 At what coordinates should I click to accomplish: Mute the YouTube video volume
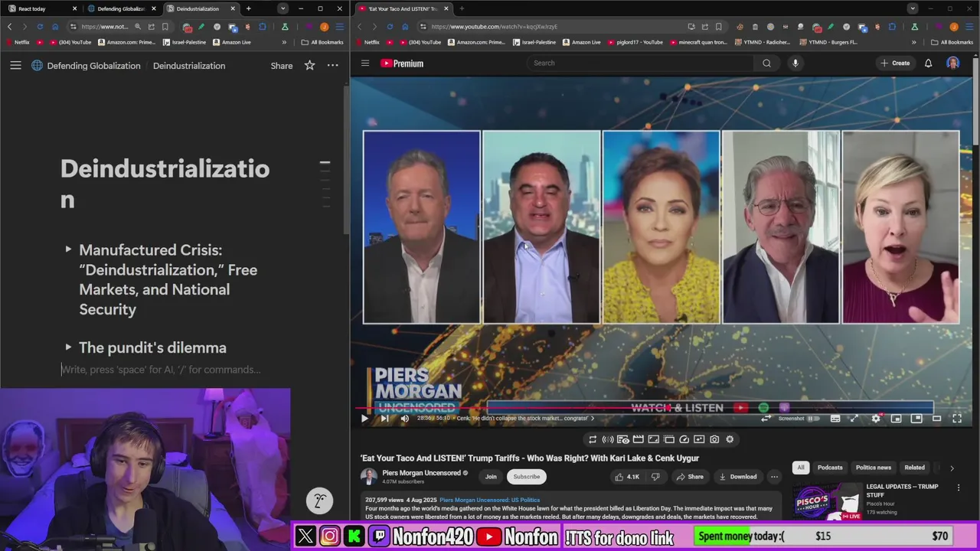[404, 418]
